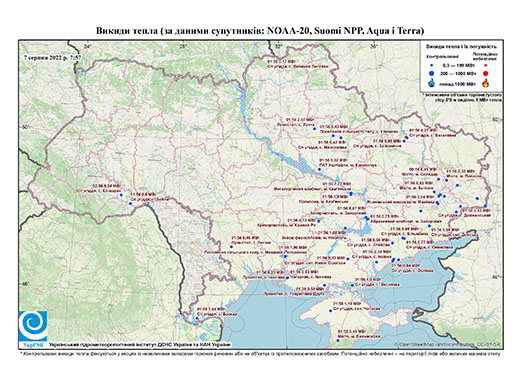Image resolution: width=520 pixels, height=368 pixels.
Task: Select the orange flame legend icon
Action: pos(486,83)
